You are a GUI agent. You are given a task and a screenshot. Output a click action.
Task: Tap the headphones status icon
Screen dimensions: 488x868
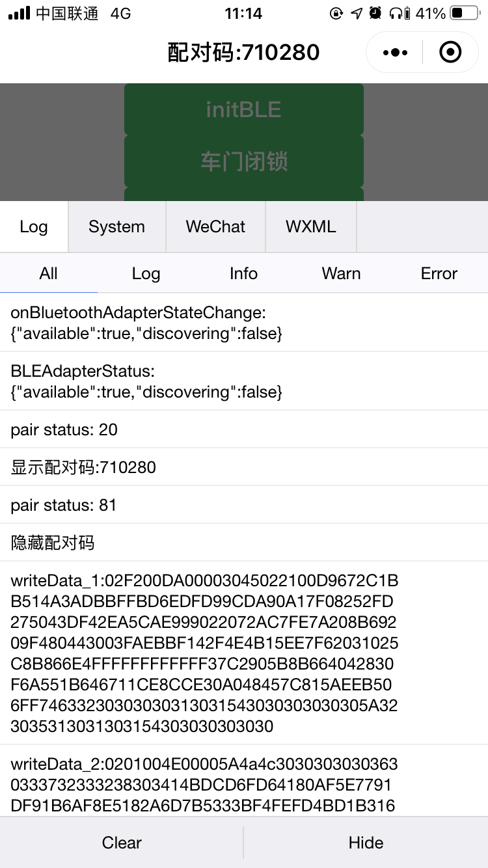tap(395, 13)
